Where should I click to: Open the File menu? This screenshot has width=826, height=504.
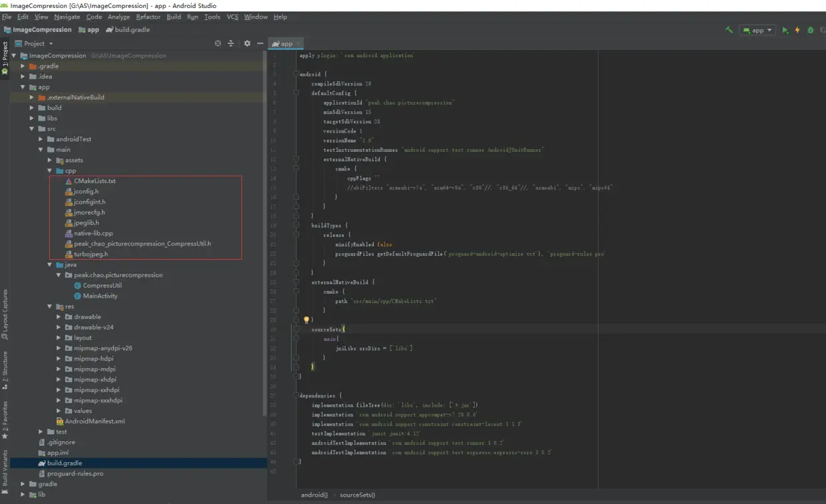coord(7,17)
